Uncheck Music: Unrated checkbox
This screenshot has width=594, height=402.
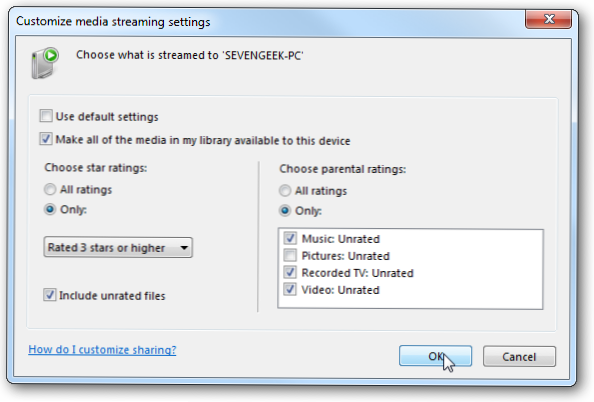click(x=290, y=238)
